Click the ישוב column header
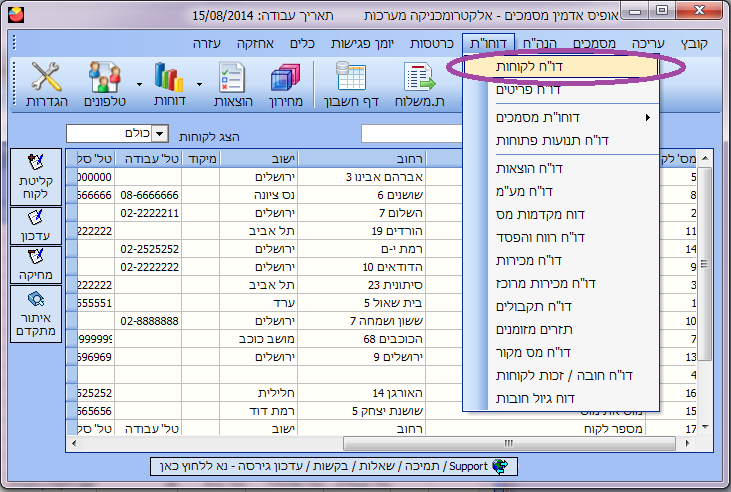Image resolution: width=731 pixels, height=492 pixels. [259, 159]
